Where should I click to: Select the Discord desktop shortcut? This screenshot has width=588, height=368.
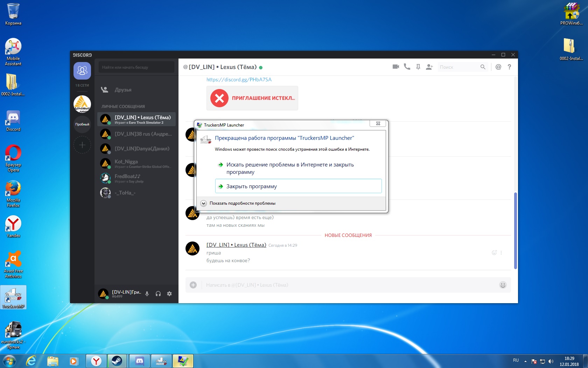click(x=13, y=121)
